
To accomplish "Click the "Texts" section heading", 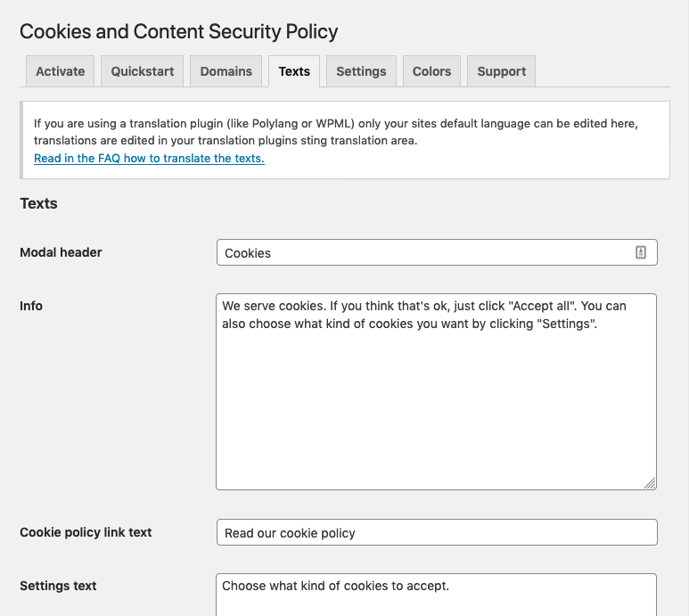I will click(38, 203).
